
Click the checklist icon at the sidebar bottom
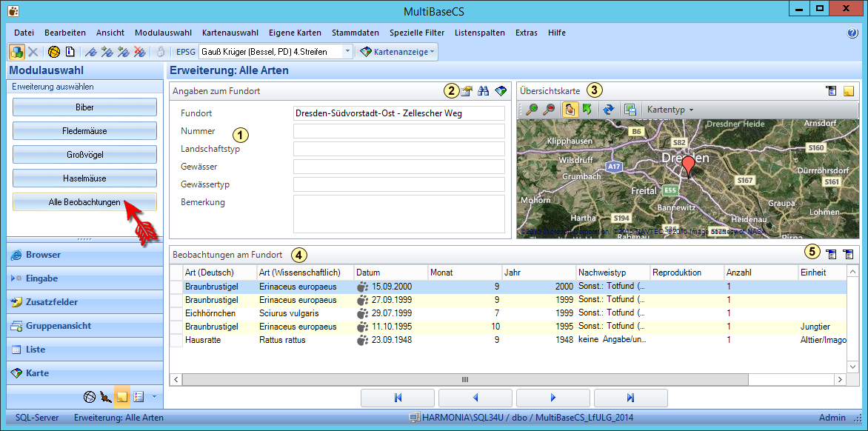pos(139,397)
